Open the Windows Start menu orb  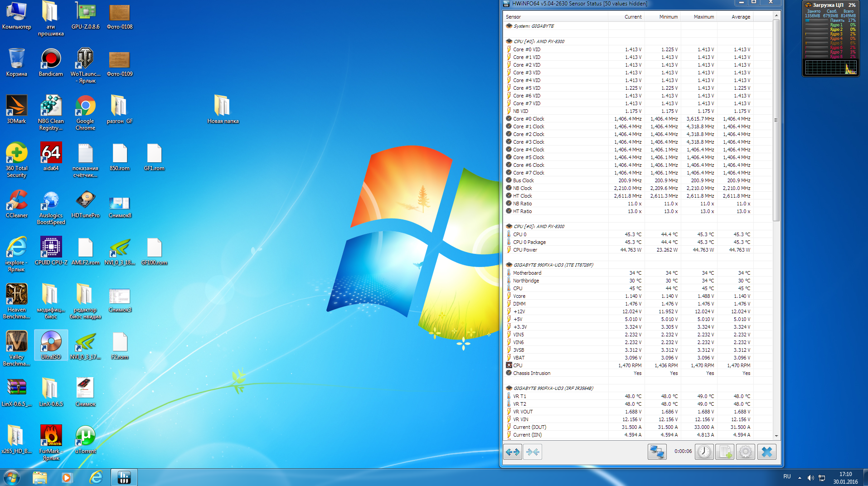coord(11,477)
